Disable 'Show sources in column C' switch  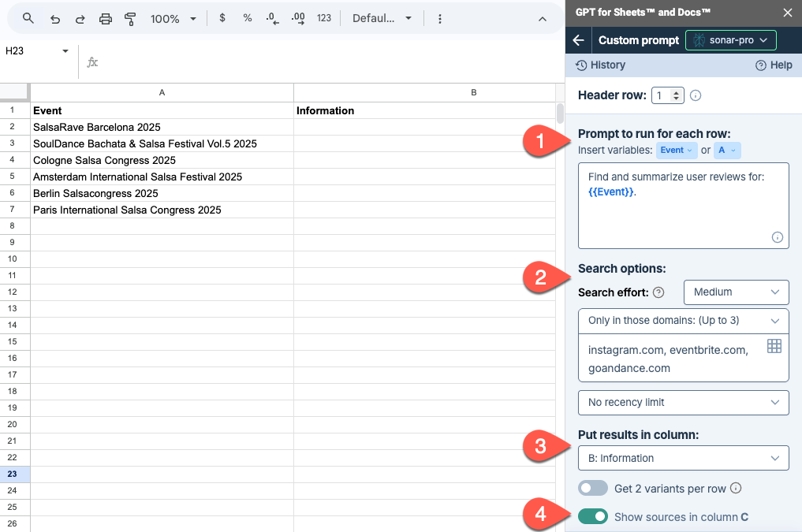pyautogui.click(x=593, y=517)
